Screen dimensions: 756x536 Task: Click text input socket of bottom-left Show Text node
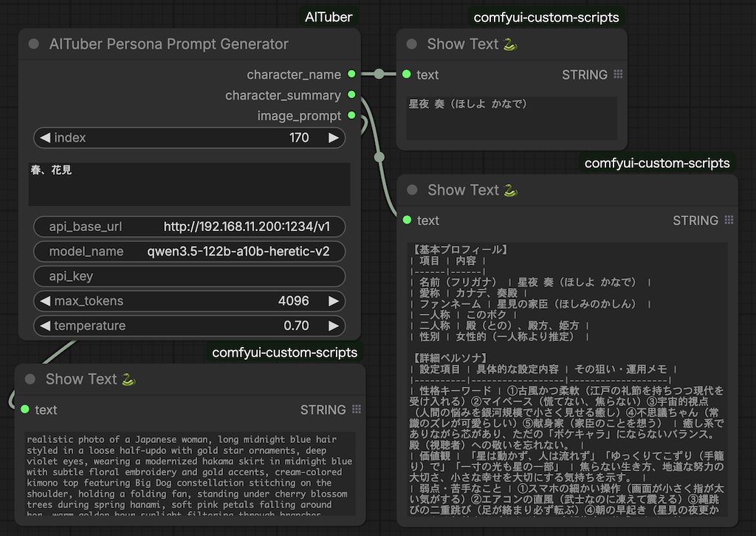point(25,409)
